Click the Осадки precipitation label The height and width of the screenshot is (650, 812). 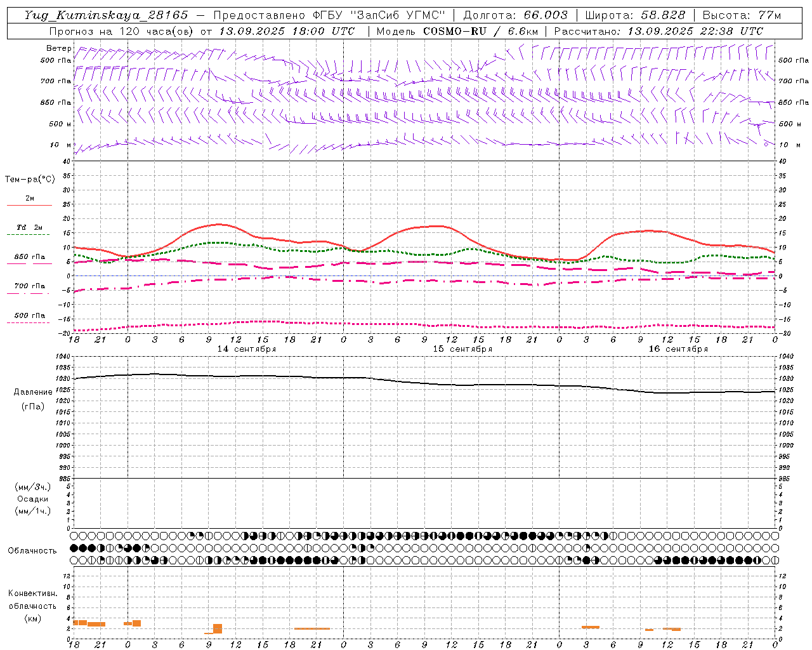(33, 499)
